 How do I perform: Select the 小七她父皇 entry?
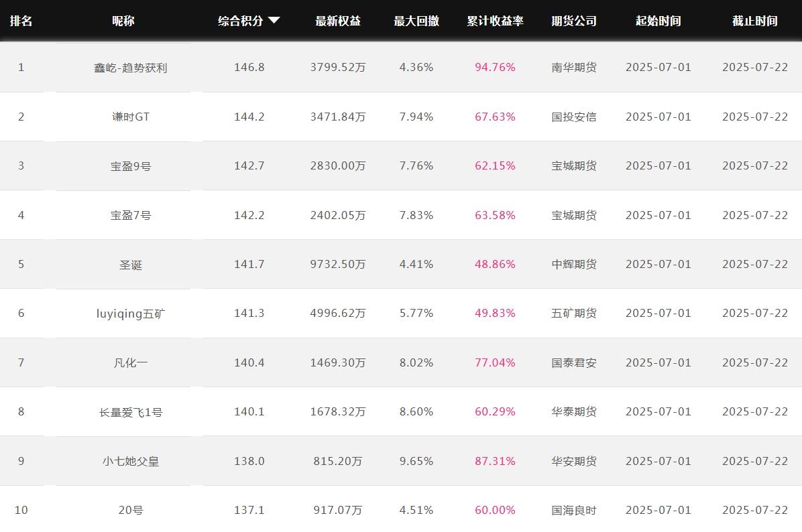pos(131,461)
